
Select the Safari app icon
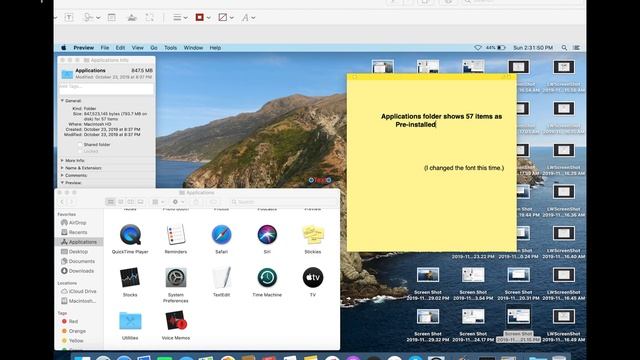(221, 235)
